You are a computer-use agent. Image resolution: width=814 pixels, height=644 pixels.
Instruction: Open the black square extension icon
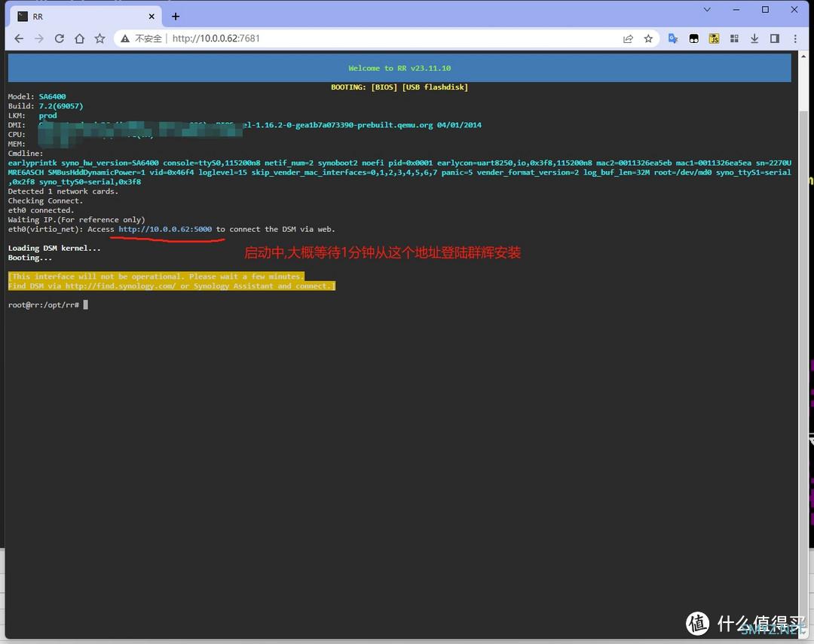(x=693, y=38)
